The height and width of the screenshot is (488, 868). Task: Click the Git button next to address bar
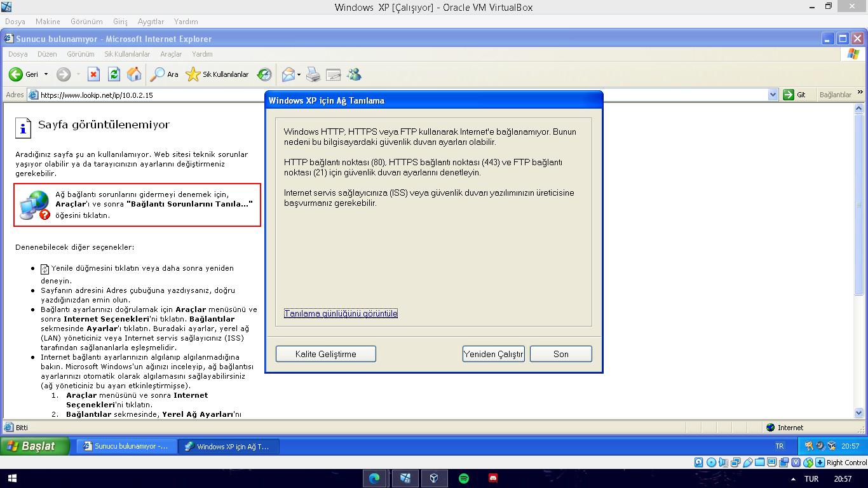click(x=796, y=95)
